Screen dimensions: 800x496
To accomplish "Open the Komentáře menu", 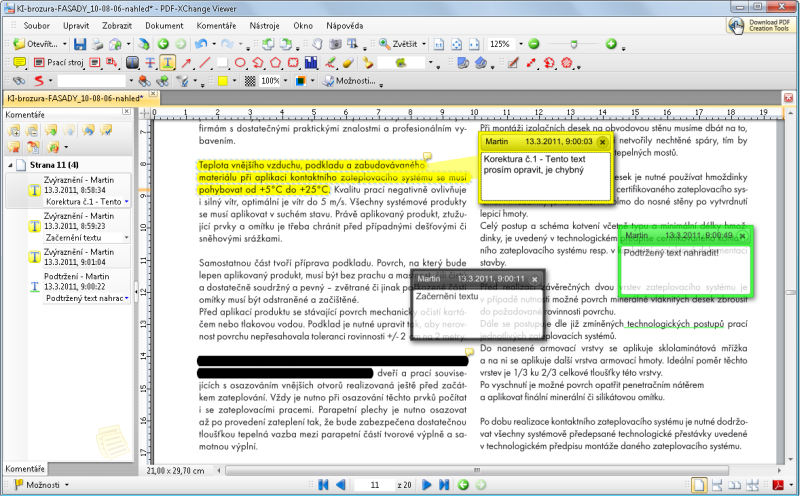I will pyautogui.click(x=216, y=26).
